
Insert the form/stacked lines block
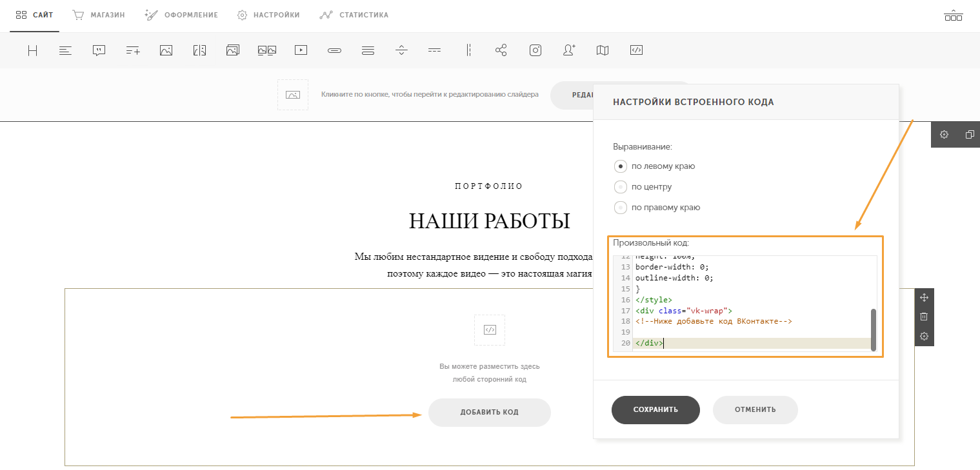click(368, 50)
